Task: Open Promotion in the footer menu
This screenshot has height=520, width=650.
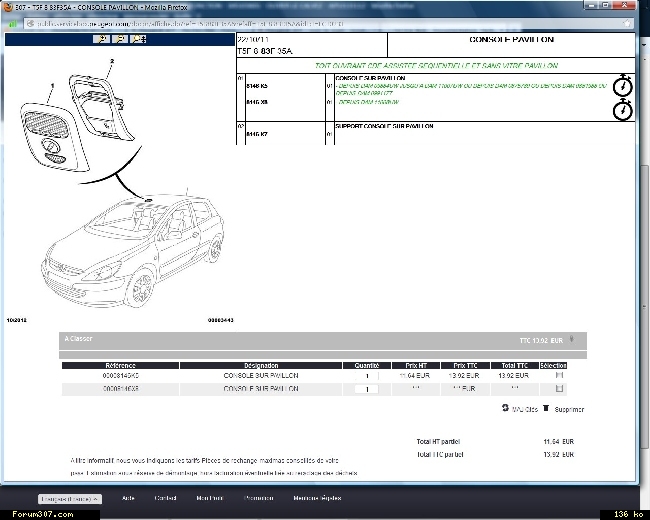Action: point(259,498)
